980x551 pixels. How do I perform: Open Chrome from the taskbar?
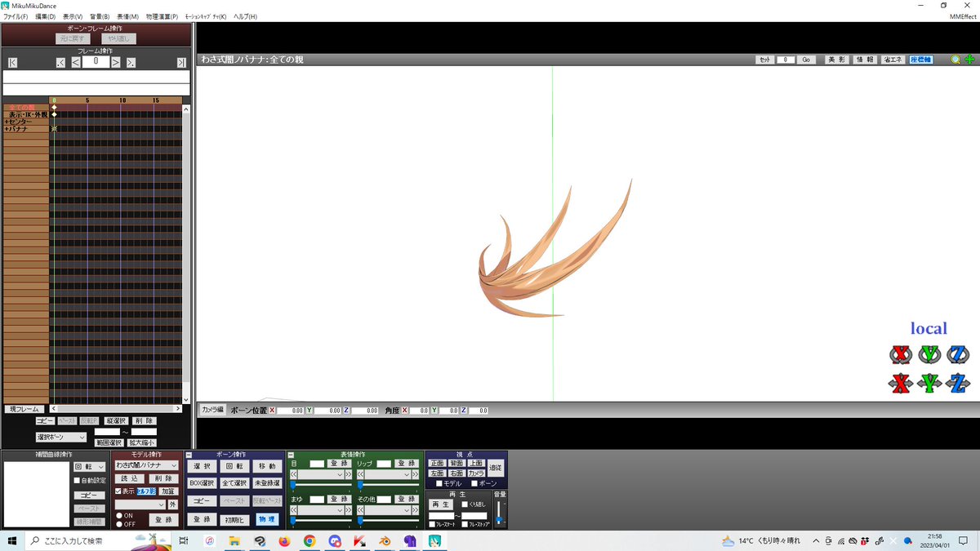pos(309,540)
